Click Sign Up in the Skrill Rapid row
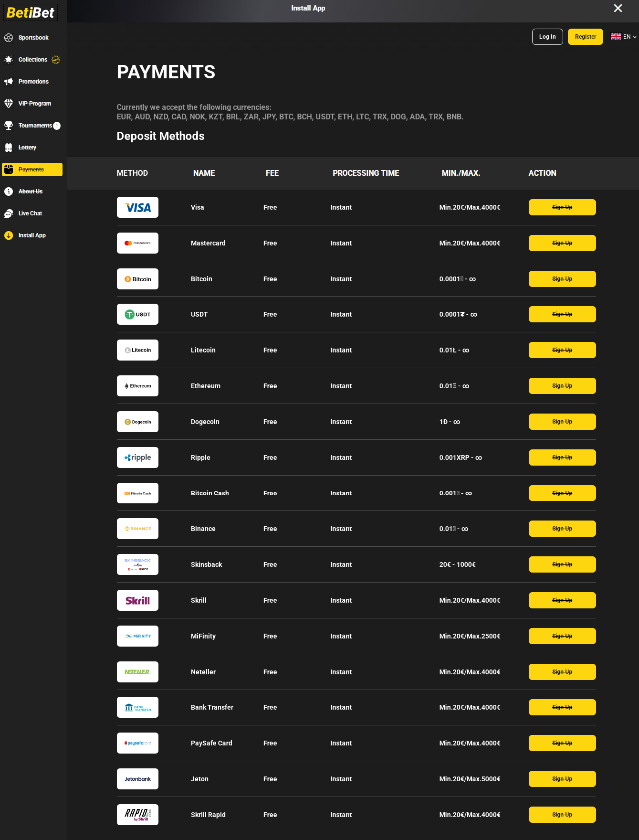Screen dimensions: 639x840 [x=562, y=815]
